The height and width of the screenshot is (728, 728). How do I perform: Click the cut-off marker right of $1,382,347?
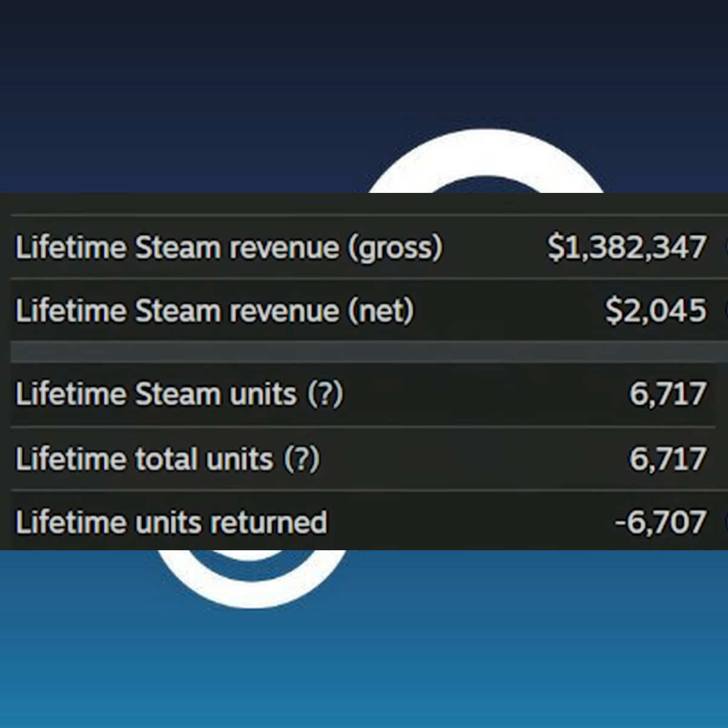tap(725, 248)
